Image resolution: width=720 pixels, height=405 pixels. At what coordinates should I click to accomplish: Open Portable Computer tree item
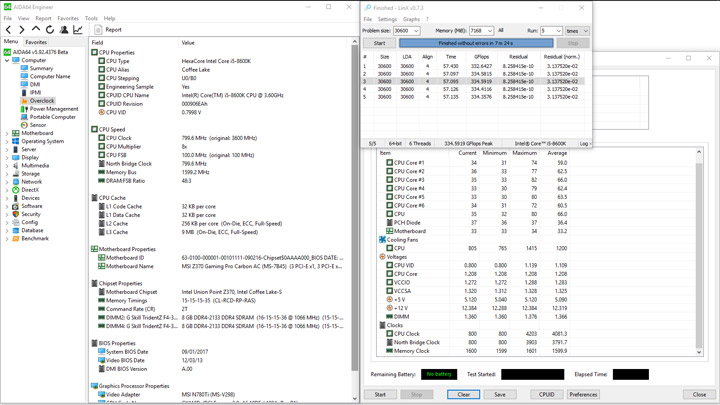(53, 117)
